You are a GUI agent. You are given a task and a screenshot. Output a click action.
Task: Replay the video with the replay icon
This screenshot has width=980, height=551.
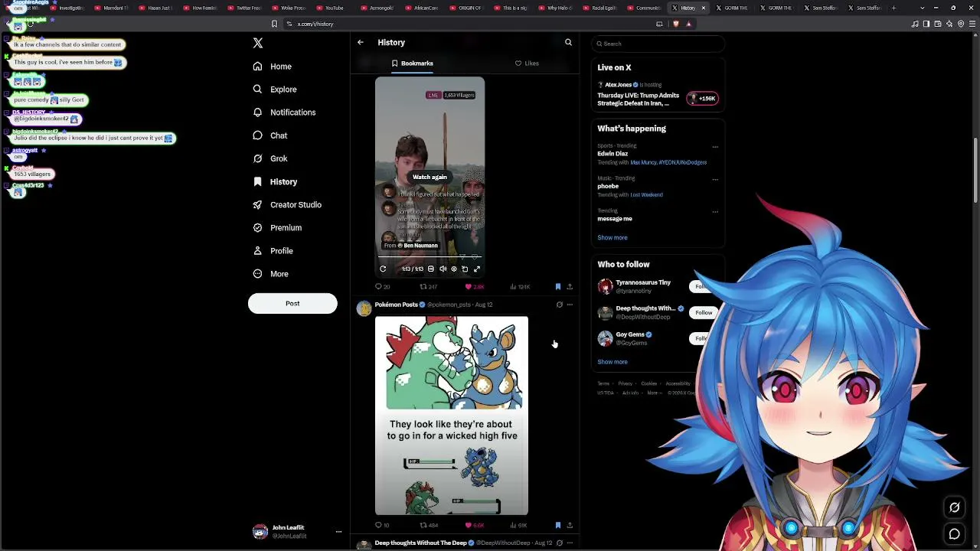click(x=383, y=269)
